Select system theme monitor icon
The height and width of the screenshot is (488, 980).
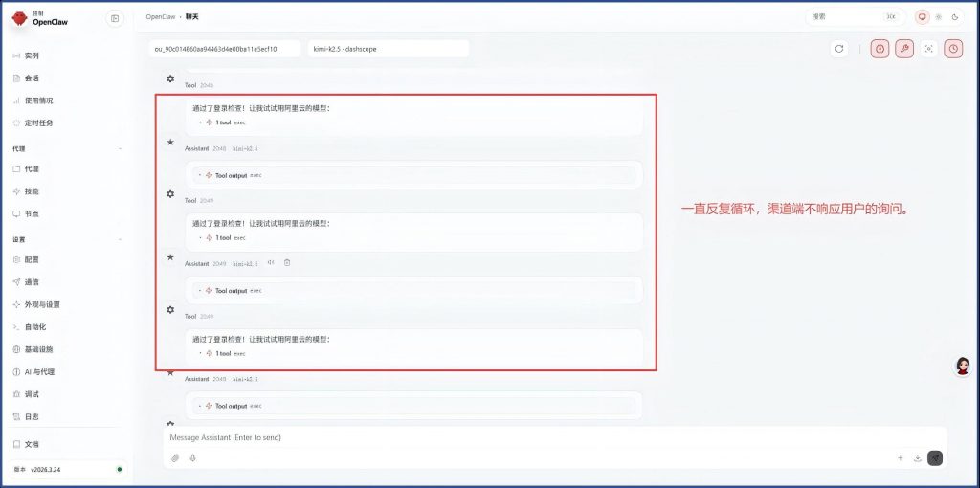click(923, 17)
